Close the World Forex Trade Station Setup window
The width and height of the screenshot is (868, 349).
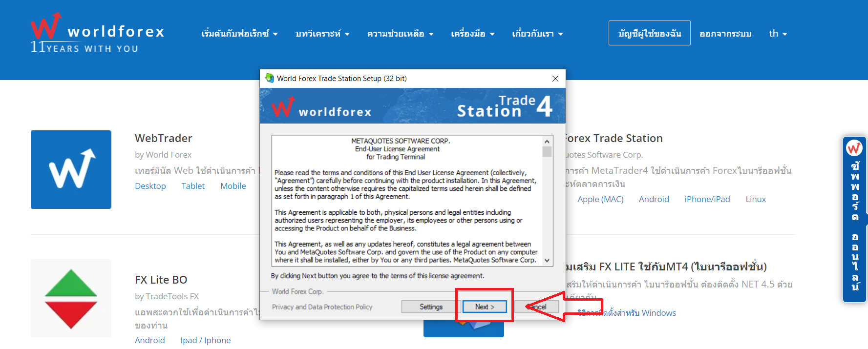(x=555, y=79)
